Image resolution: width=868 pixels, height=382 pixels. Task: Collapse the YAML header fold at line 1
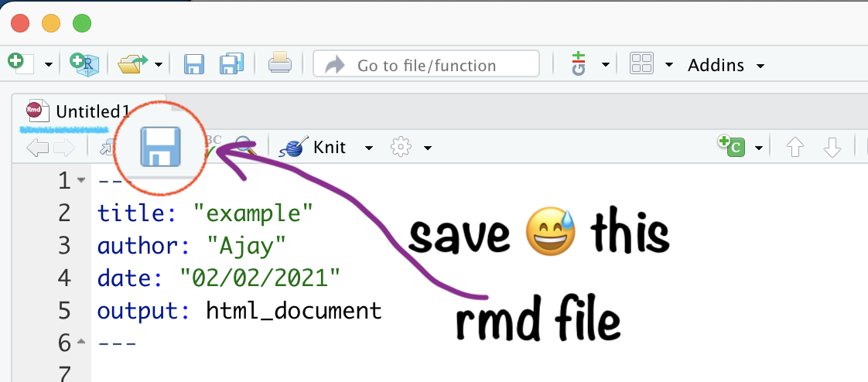point(82,181)
